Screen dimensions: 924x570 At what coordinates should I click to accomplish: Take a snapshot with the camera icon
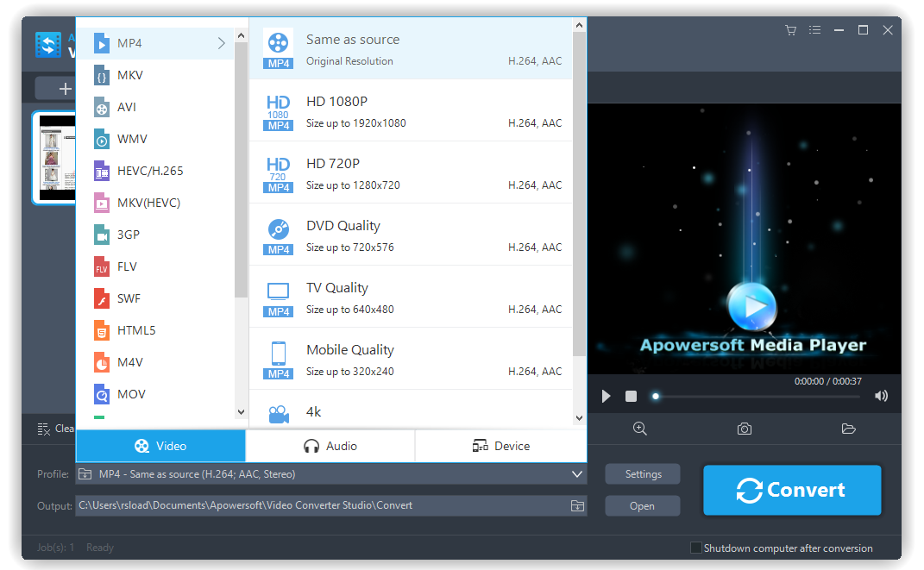[x=744, y=429]
